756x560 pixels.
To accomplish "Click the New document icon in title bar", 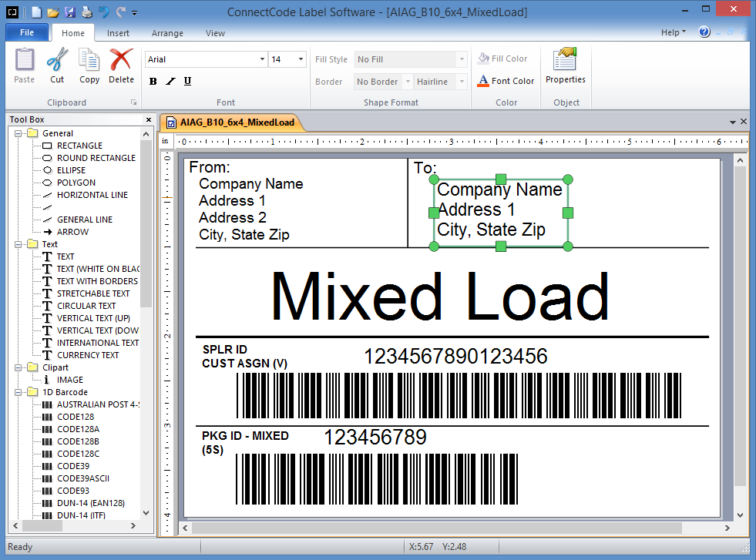I will point(36,12).
